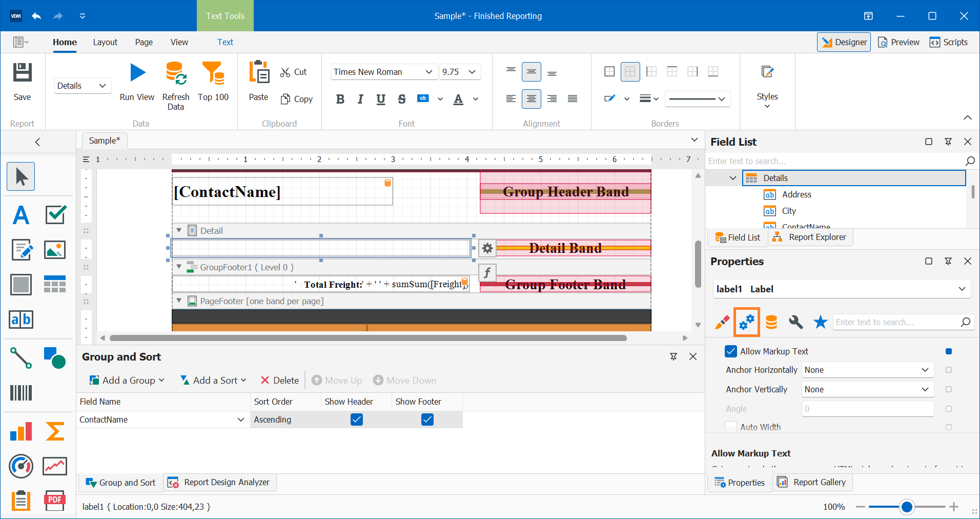Open the Scripts editor
The width and height of the screenshot is (980, 519).
[x=949, y=42]
